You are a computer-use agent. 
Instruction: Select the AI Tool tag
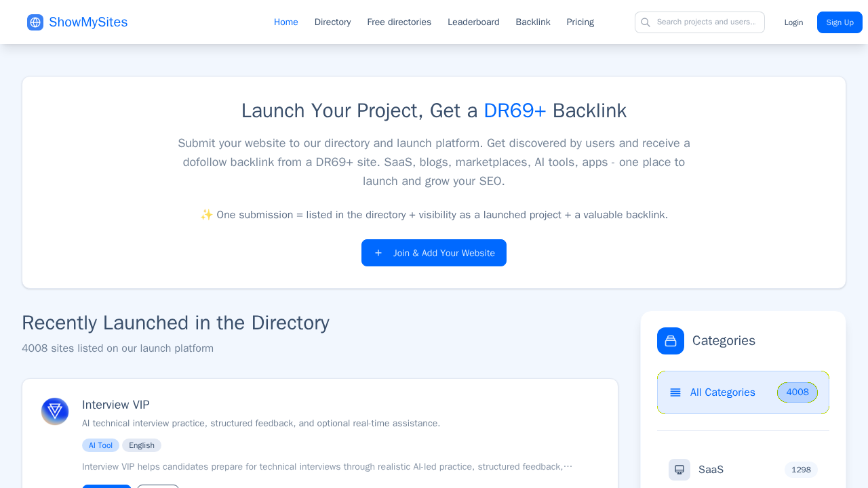click(x=100, y=445)
